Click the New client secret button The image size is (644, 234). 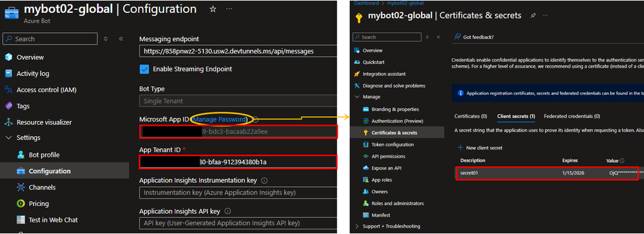(x=480, y=148)
